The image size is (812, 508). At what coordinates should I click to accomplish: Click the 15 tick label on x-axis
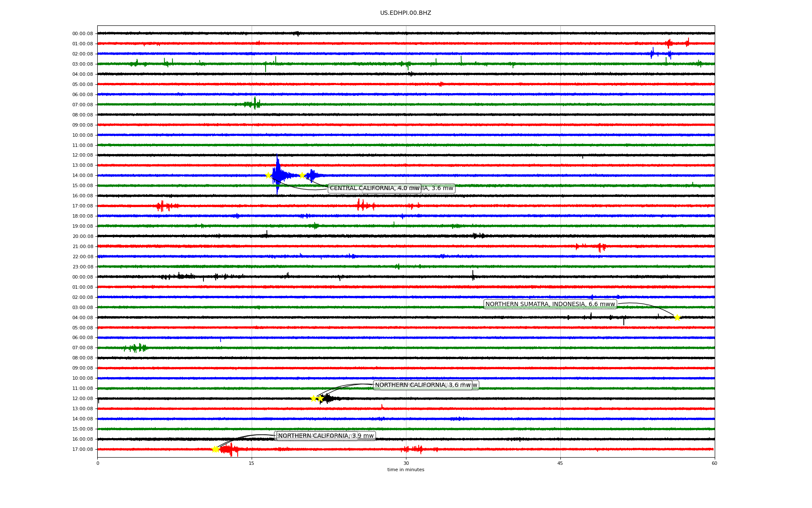tap(252, 463)
